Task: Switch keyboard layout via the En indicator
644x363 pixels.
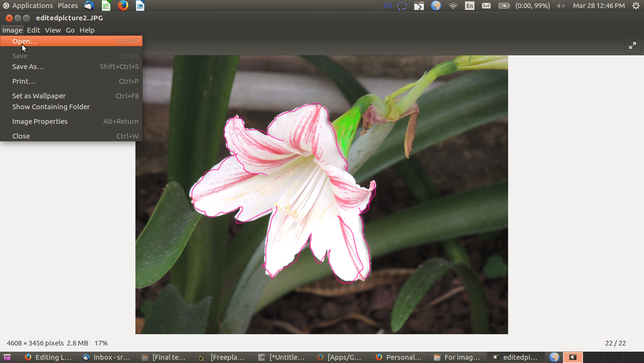Action: (x=469, y=5)
